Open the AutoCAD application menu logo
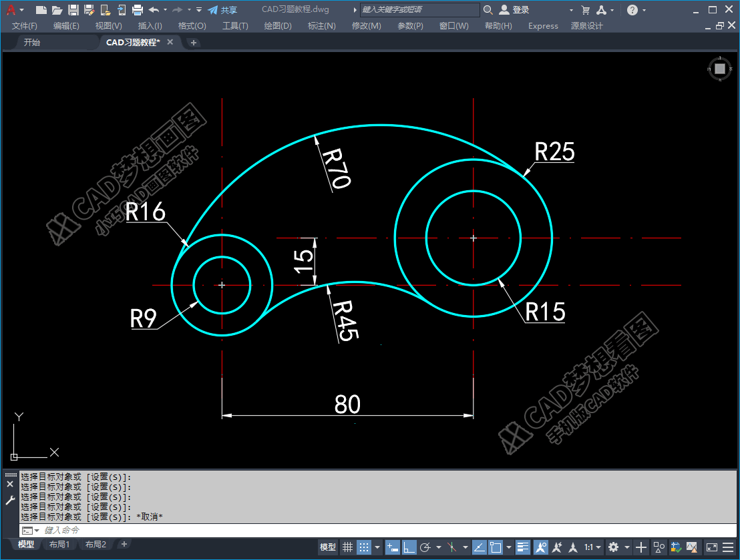This screenshot has width=740, height=560. (x=11, y=9)
